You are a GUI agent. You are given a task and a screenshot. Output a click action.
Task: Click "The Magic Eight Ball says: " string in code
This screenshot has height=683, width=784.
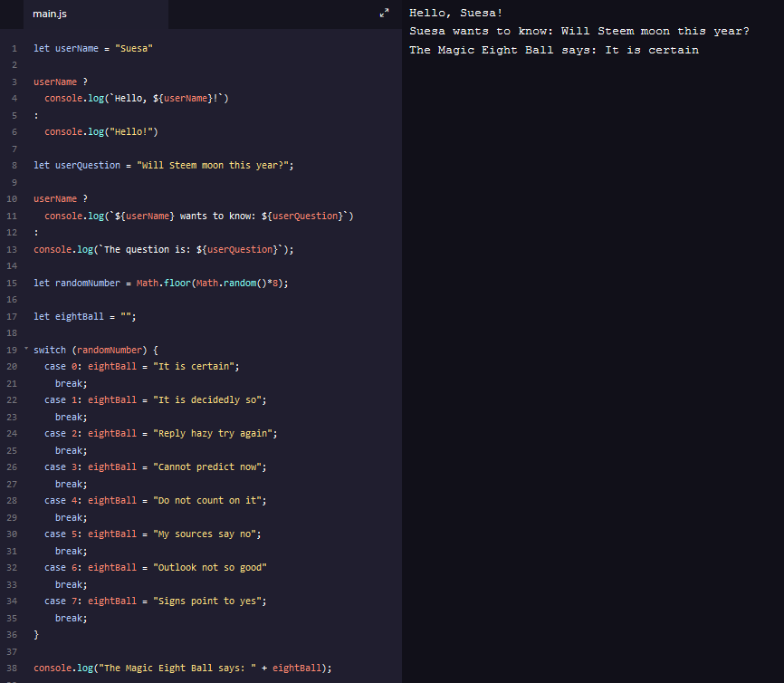(x=177, y=669)
